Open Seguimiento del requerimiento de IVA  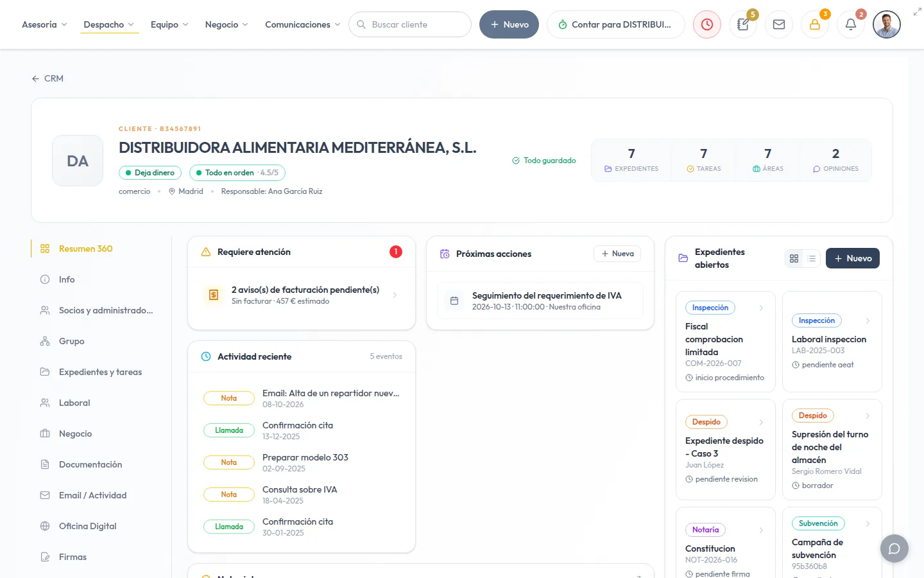tap(540, 301)
